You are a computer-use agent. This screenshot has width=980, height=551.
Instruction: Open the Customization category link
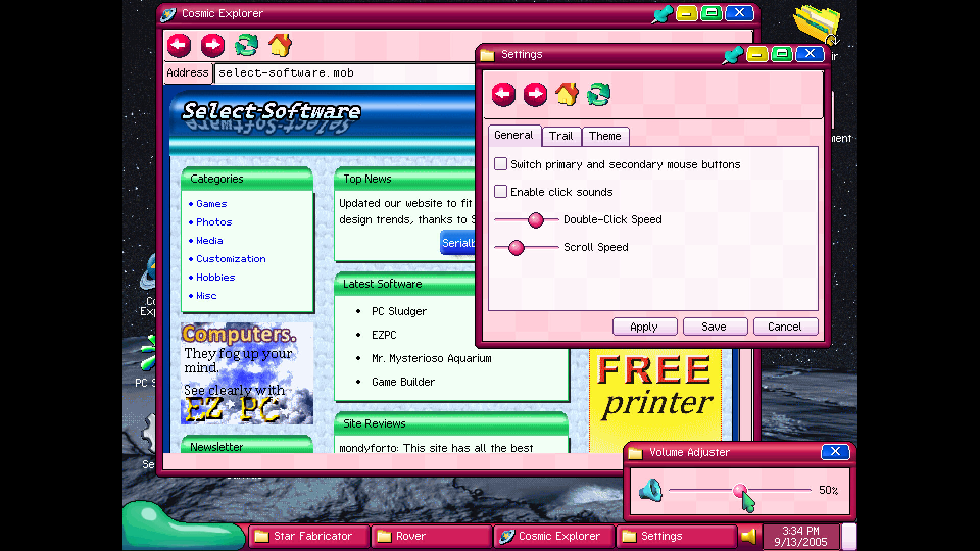(x=231, y=259)
